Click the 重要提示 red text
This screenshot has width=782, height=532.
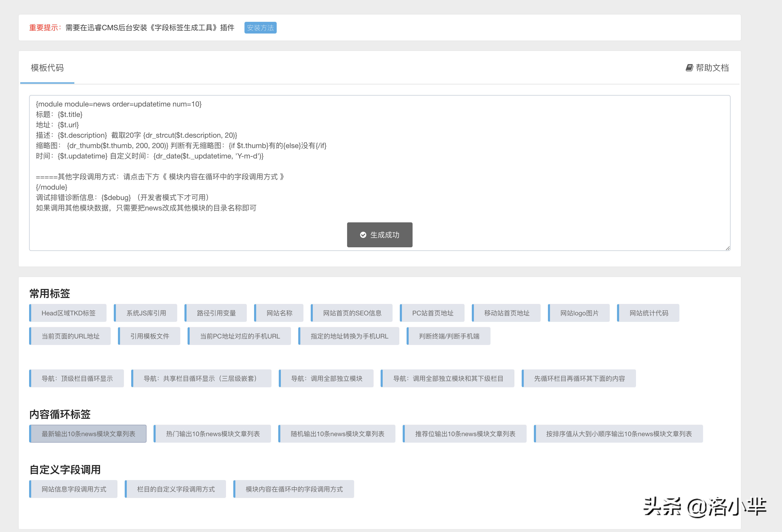tap(45, 28)
